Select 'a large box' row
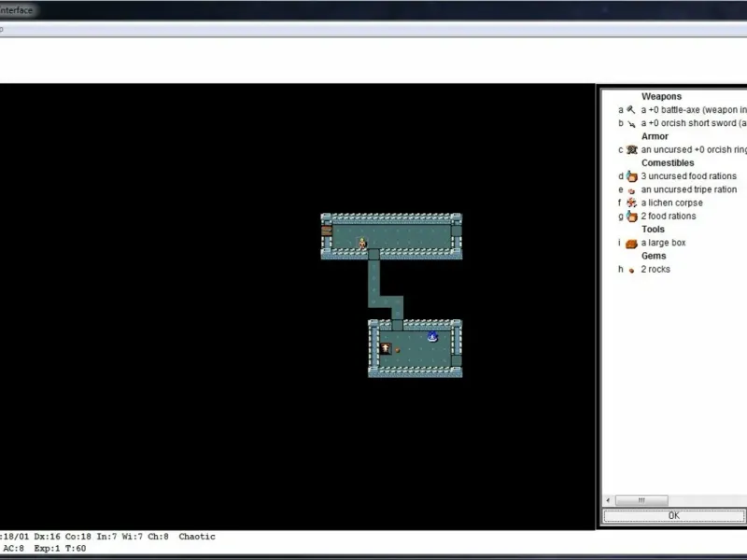Image resolution: width=747 pixels, height=560 pixels. pyautogui.click(x=652, y=243)
